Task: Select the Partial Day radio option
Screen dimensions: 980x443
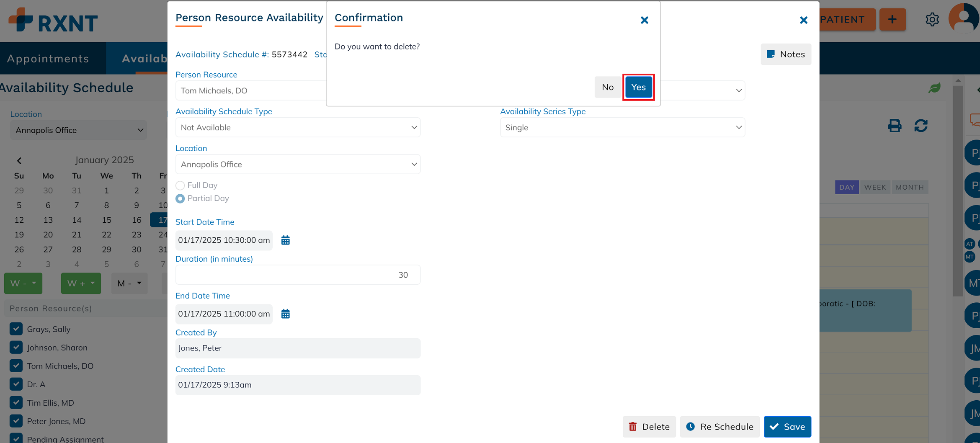Action: (x=180, y=199)
